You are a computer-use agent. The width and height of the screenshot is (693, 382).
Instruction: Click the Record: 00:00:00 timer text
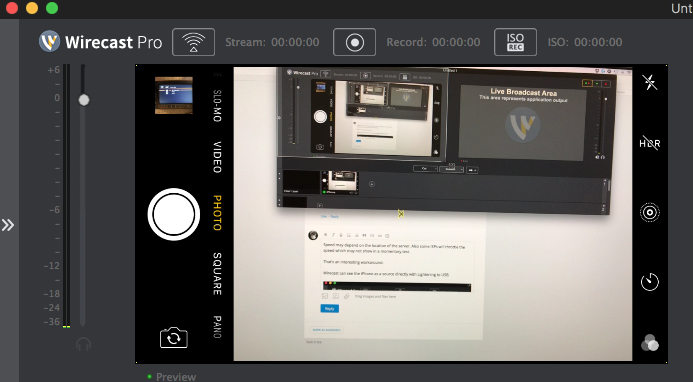coord(433,42)
